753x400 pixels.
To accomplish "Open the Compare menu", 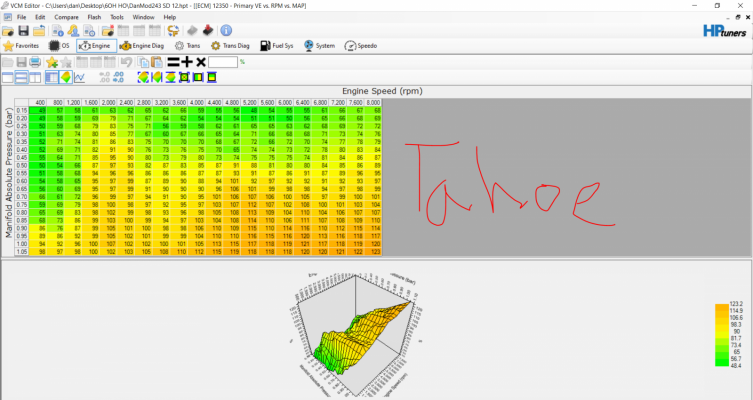I will tap(66, 17).
